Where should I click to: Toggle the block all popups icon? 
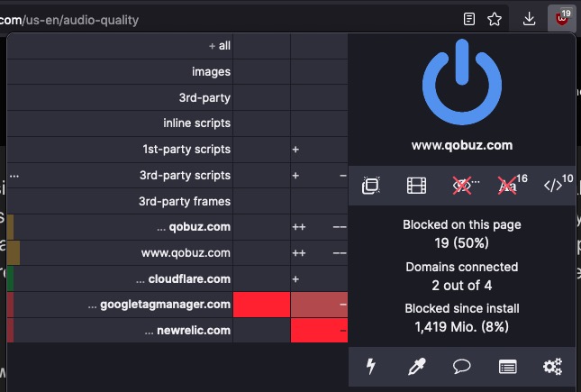click(371, 186)
